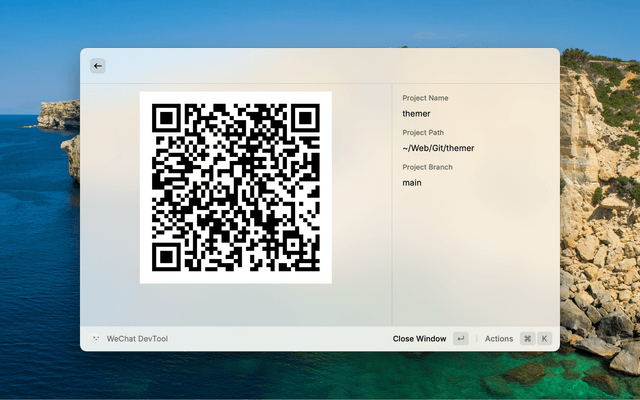Click the project name value "themer"

(x=416, y=114)
